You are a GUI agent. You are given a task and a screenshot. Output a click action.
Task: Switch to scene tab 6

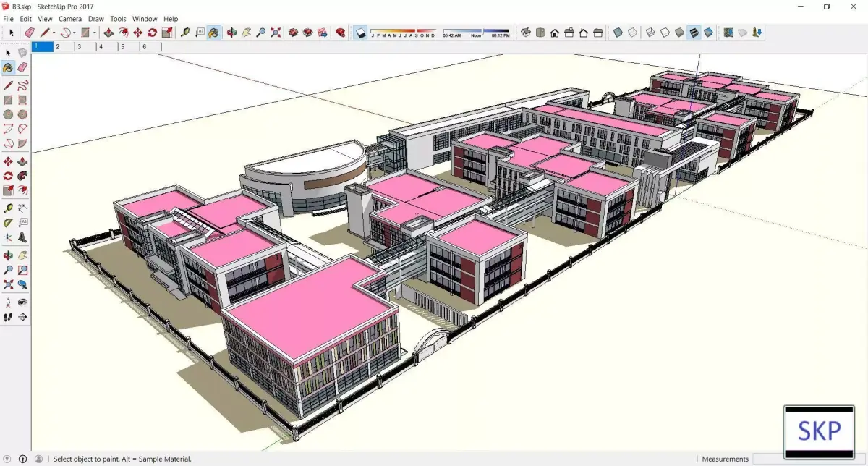pyautogui.click(x=151, y=46)
